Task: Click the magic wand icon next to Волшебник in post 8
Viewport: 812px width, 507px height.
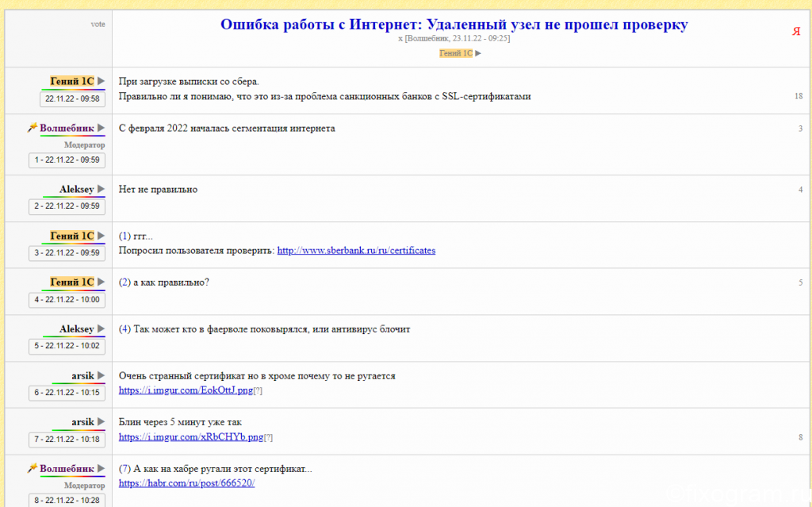Action: coord(33,467)
